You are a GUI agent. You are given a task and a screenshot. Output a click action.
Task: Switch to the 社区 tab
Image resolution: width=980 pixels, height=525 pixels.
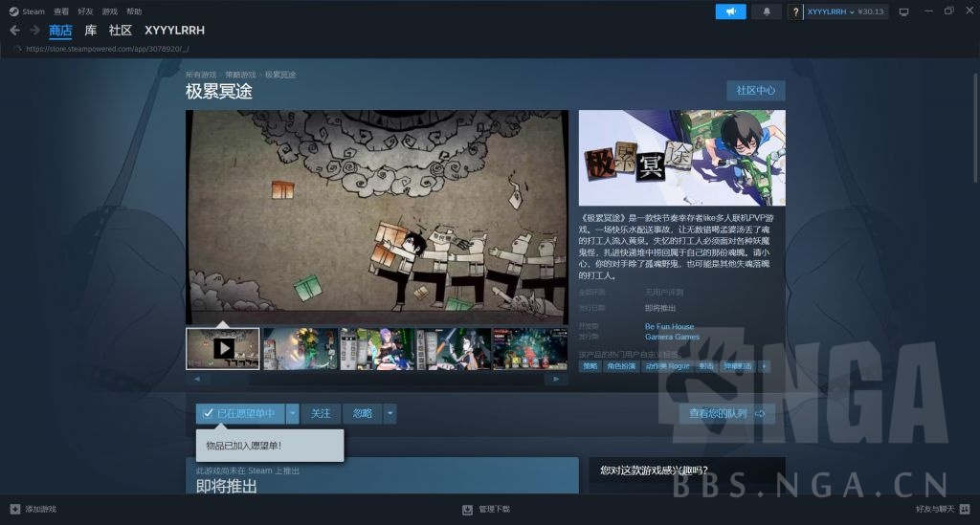coord(121,30)
